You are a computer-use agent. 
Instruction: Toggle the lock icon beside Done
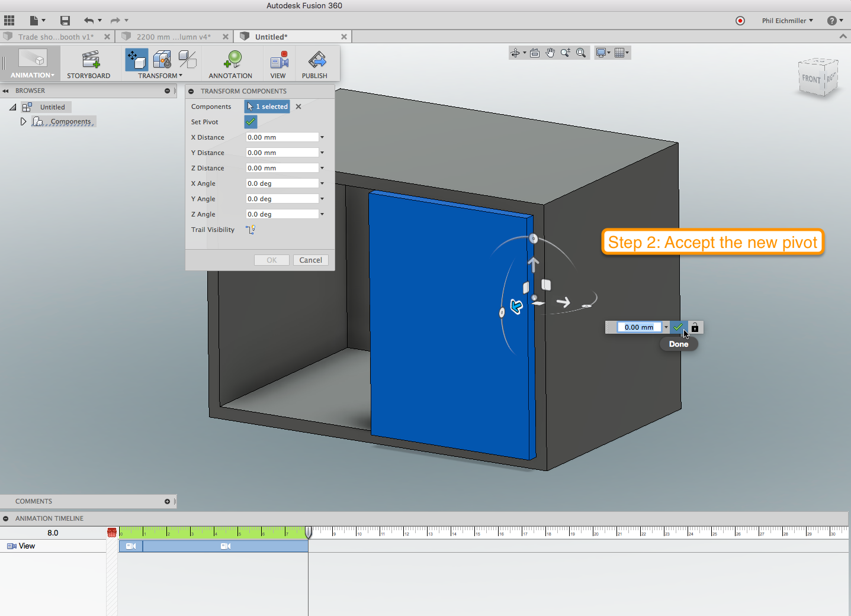coord(695,327)
